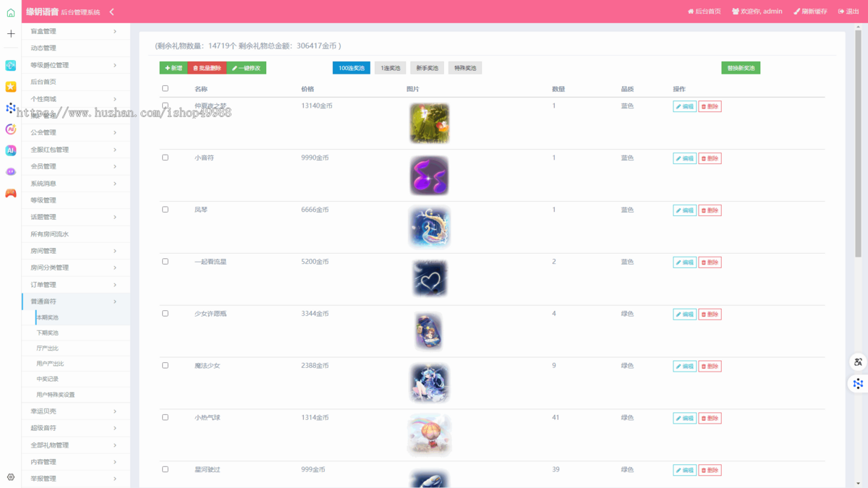Expand the 等级爵位管理 menu
868x488 pixels.
point(76,65)
